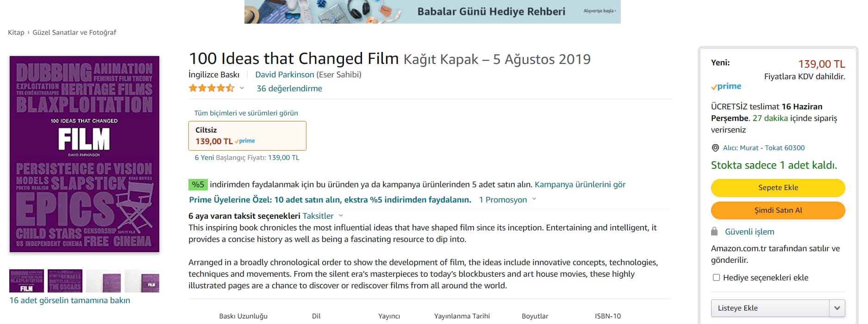Click the Sepete Ekle button
868x324 pixels.
point(778,188)
